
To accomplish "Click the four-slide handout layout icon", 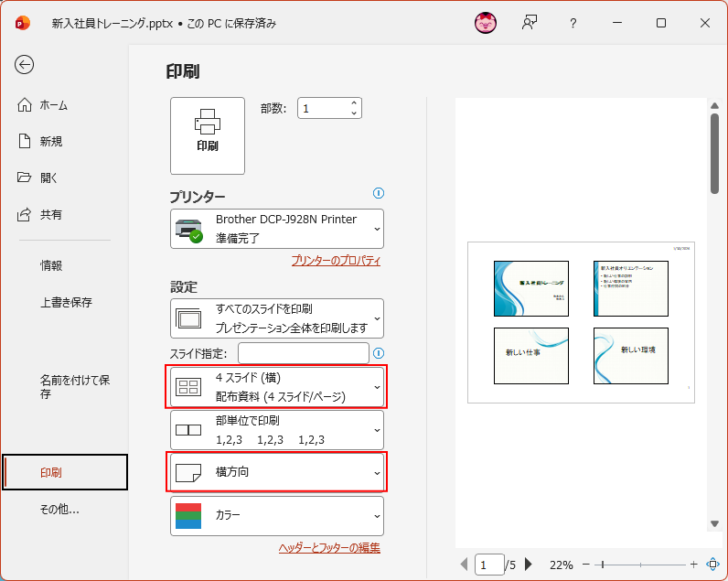I will [188, 387].
